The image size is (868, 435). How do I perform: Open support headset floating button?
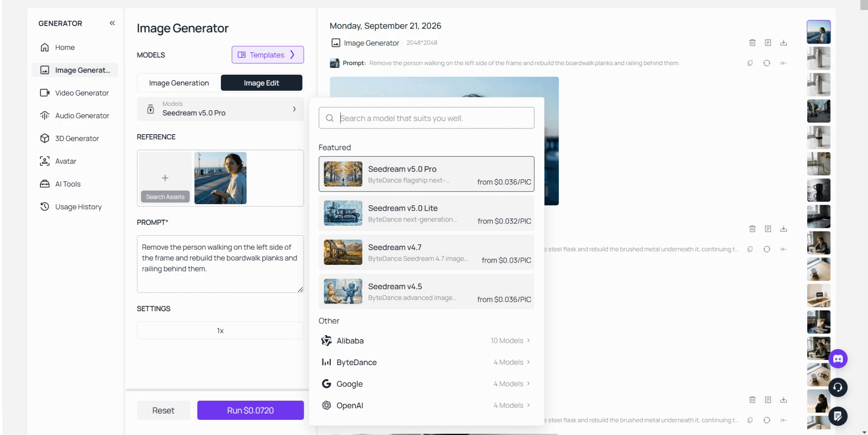[x=838, y=387]
